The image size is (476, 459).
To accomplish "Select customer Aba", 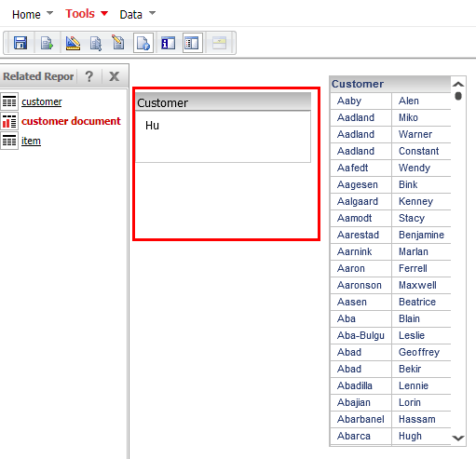I will (x=347, y=318).
